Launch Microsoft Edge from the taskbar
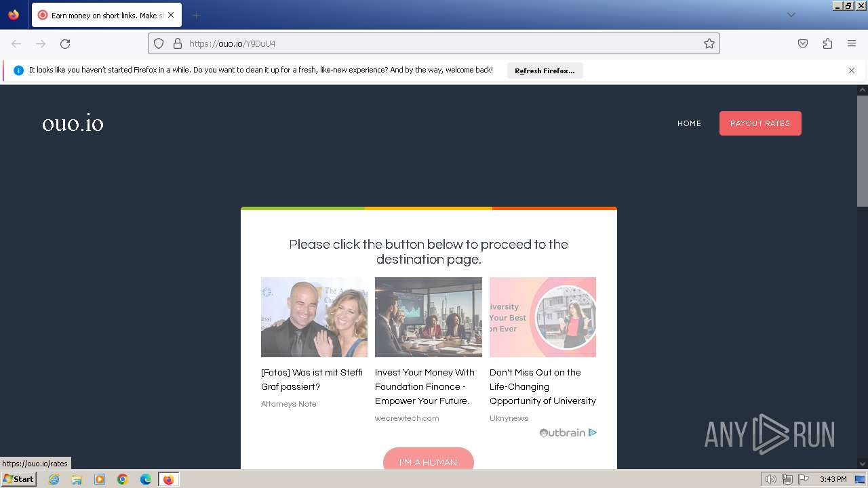The width and height of the screenshot is (868, 488). click(x=146, y=479)
